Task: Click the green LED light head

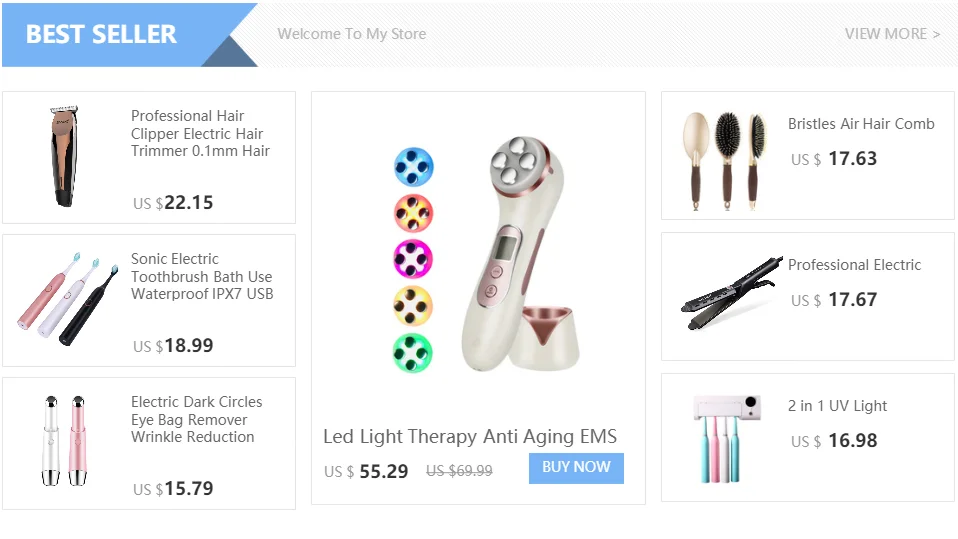Action: (412, 353)
